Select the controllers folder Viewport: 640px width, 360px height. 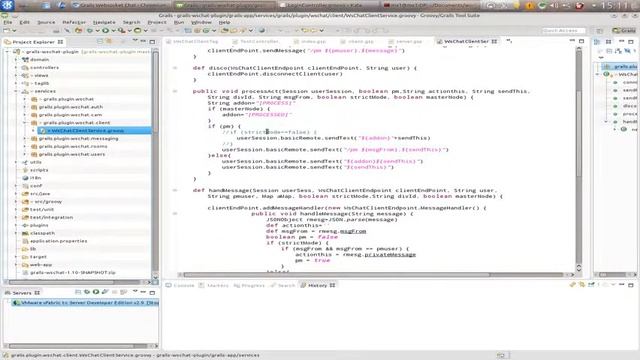tap(44, 67)
